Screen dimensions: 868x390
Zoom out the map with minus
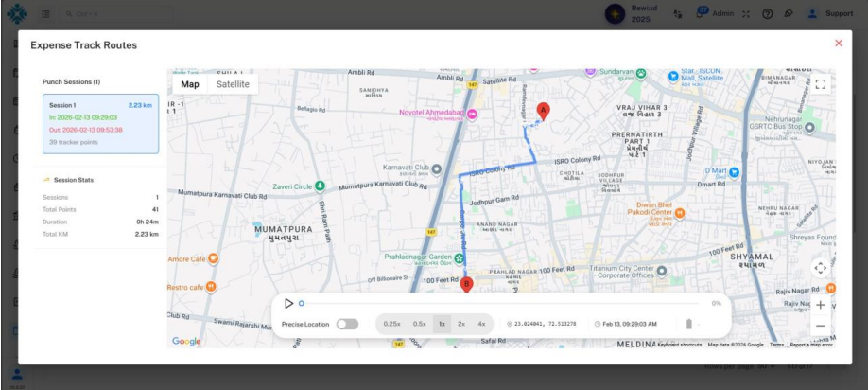(x=821, y=326)
